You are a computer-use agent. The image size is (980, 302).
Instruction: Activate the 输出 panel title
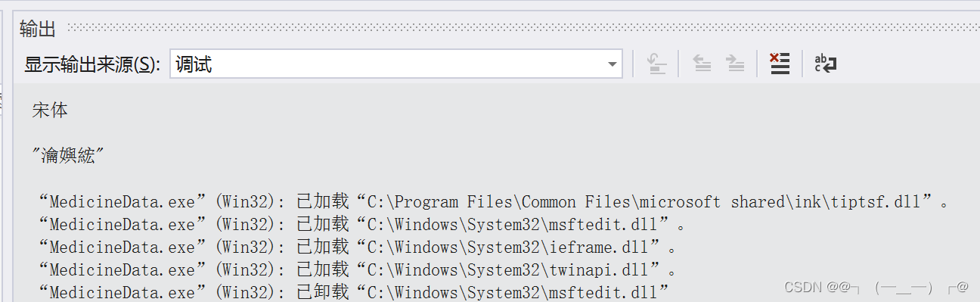38,30
